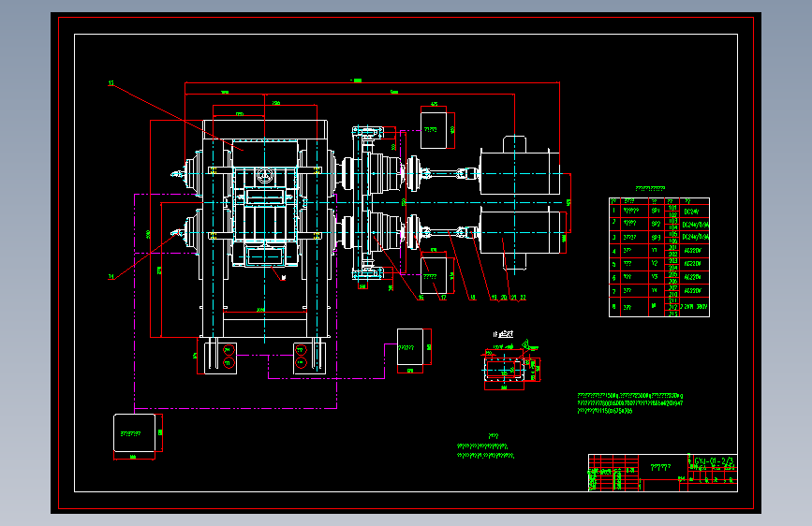This screenshot has height=526, width=812.
Task: Select terminal number 103 in the table
Action: tap(672, 221)
